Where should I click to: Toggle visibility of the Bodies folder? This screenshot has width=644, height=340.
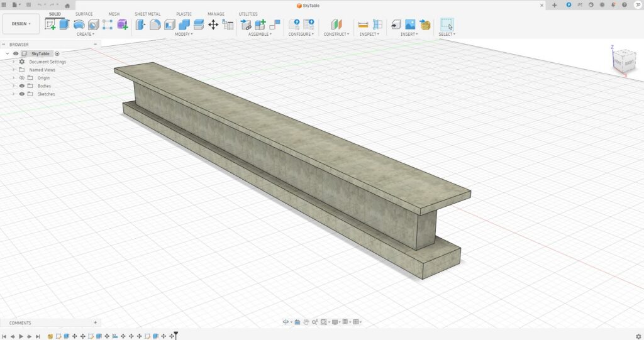point(22,86)
